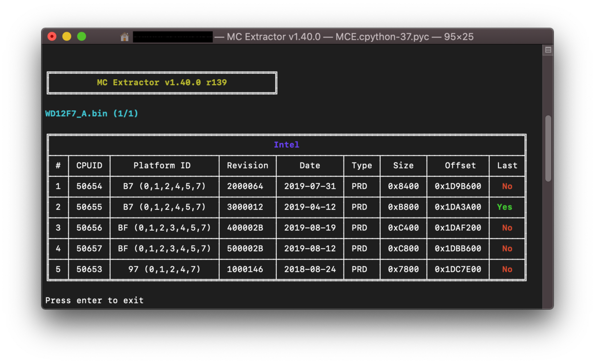Click CPUID value '50656'
595x364 pixels.
(x=89, y=228)
